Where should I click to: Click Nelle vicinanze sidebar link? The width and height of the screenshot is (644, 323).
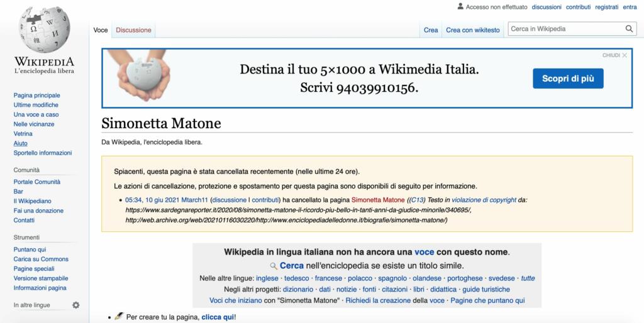pos(34,124)
